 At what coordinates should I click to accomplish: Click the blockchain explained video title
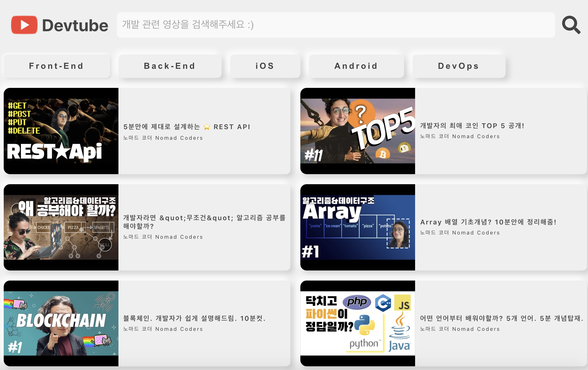tap(194, 318)
